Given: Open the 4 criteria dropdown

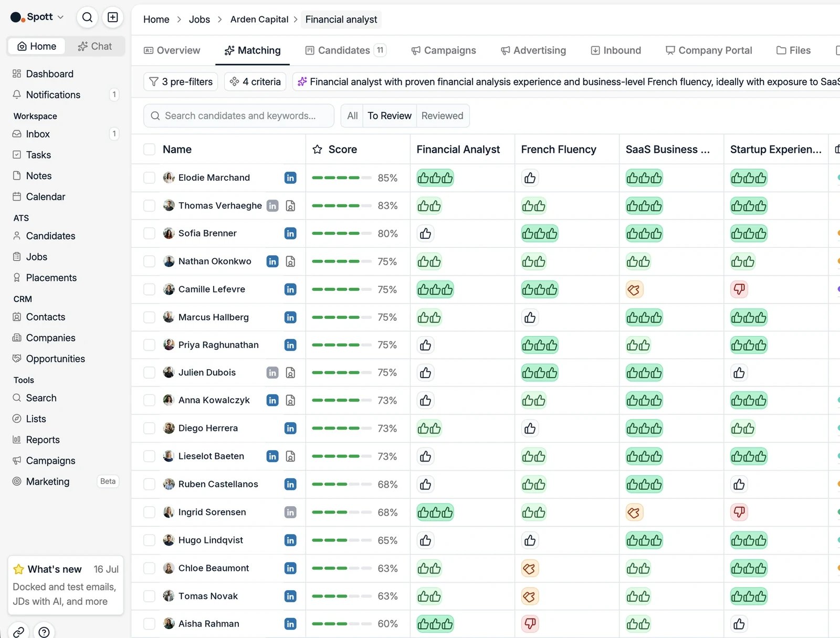Looking at the screenshot, I should 255,82.
